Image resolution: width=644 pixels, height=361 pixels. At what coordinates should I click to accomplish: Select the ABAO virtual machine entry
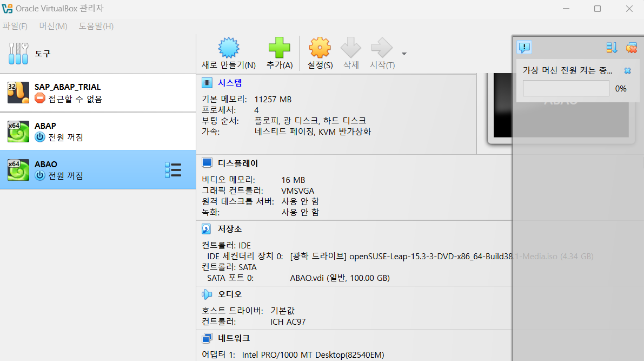coord(98,170)
